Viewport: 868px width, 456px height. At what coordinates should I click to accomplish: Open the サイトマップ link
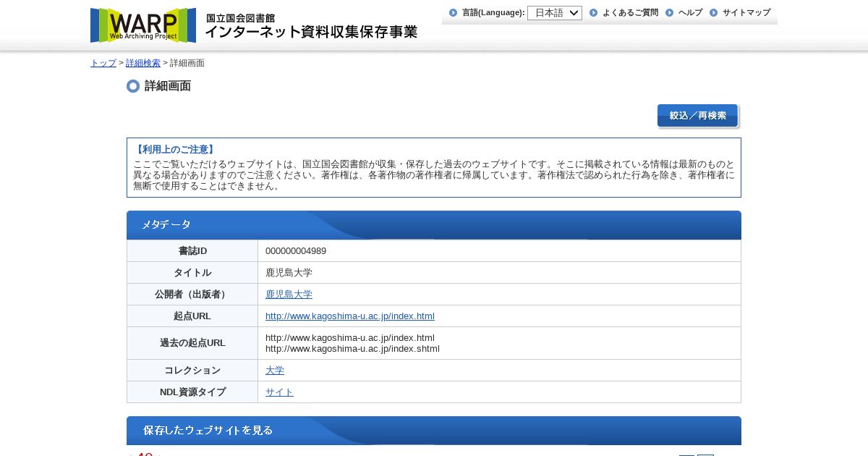tap(746, 13)
